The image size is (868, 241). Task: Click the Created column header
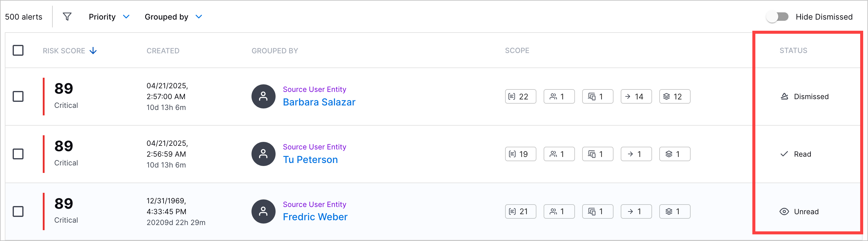[x=163, y=51]
